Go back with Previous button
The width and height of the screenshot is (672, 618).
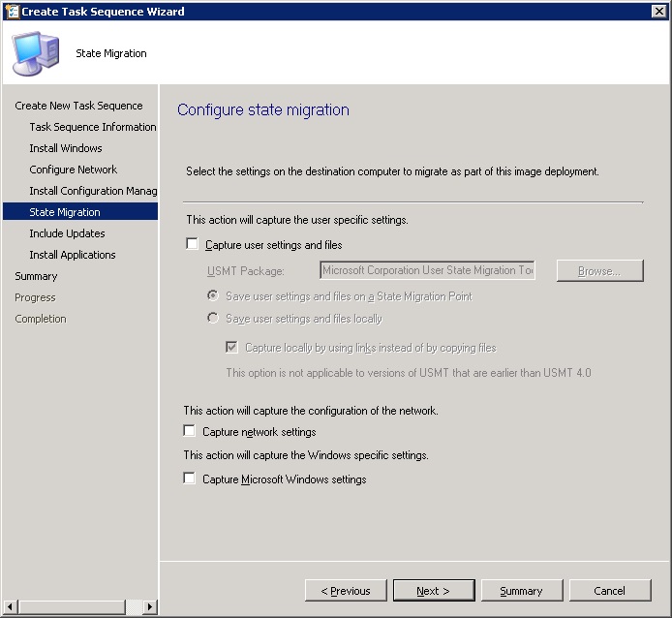pos(346,591)
